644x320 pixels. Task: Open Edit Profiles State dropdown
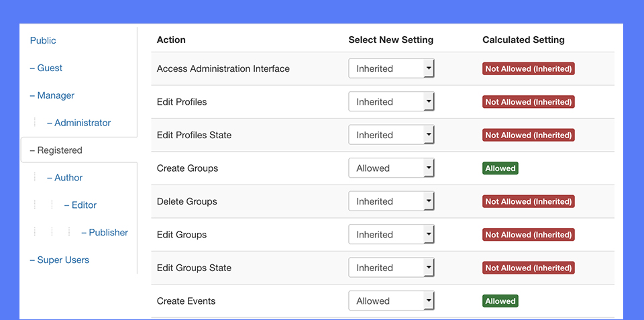coord(391,135)
